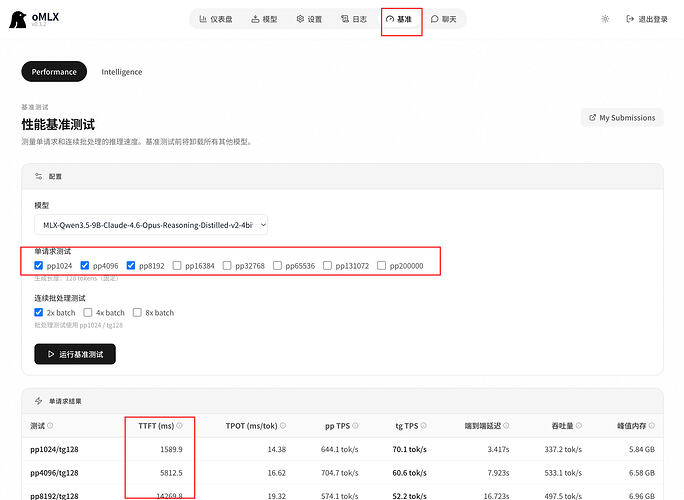This screenshot has height=500, width=684.
Task: Enable the pp131072 checkbox
Action: pyautogui.click(x=327, y=265)
